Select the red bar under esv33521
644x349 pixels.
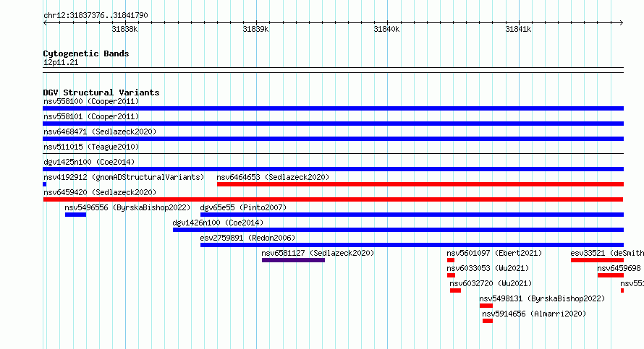pyautogui.click(x=597, y=260)
